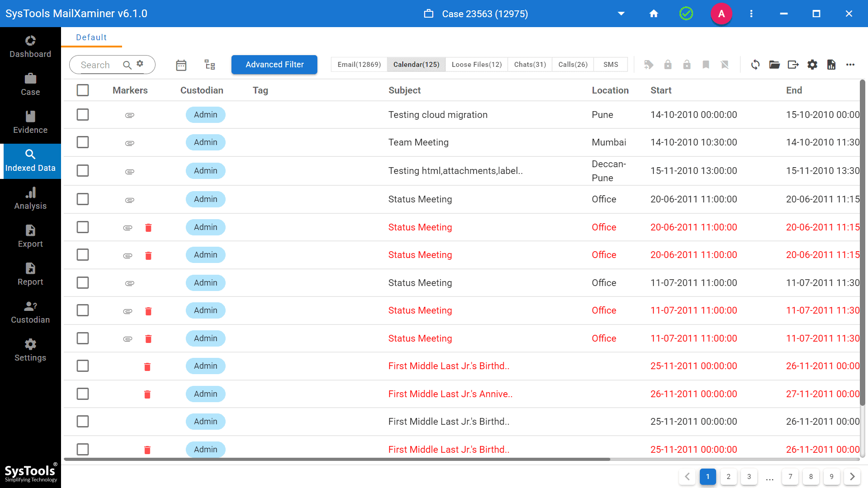
Task: Open the Settings section in the sidebar
Action: (x=30, y=351)
